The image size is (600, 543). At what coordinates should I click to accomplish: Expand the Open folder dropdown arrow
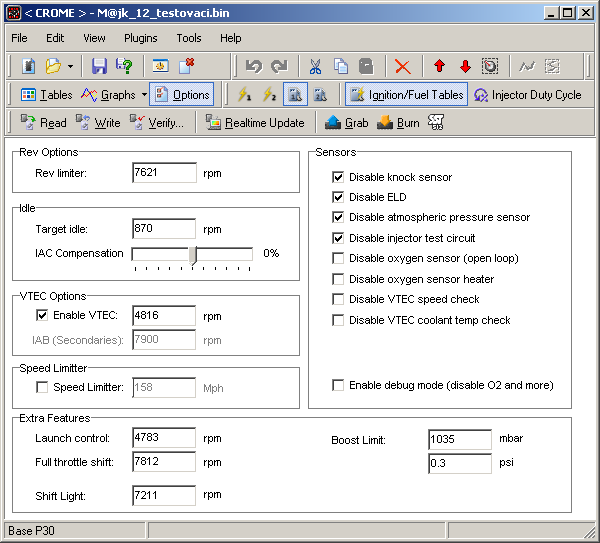pos(70,66)
